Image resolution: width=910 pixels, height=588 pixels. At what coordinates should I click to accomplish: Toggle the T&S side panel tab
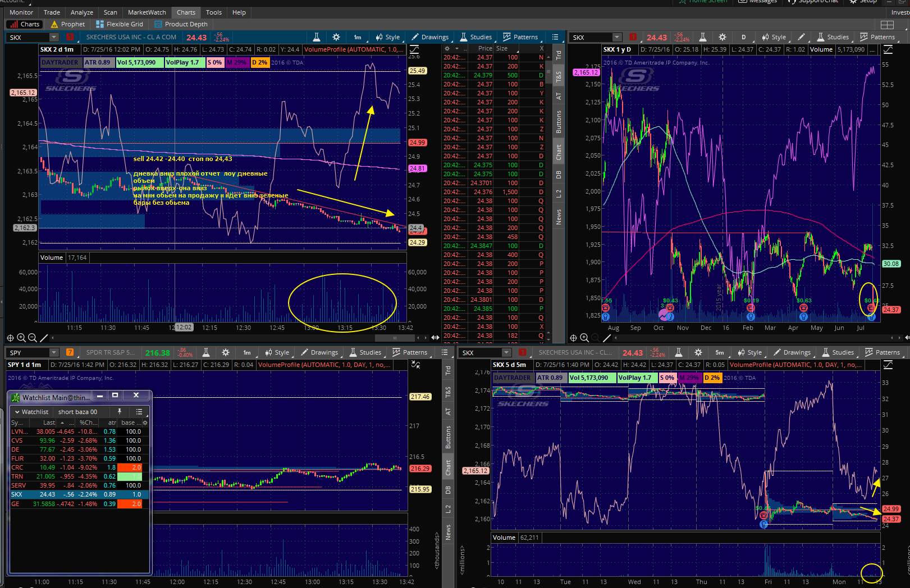pos(559,77)
